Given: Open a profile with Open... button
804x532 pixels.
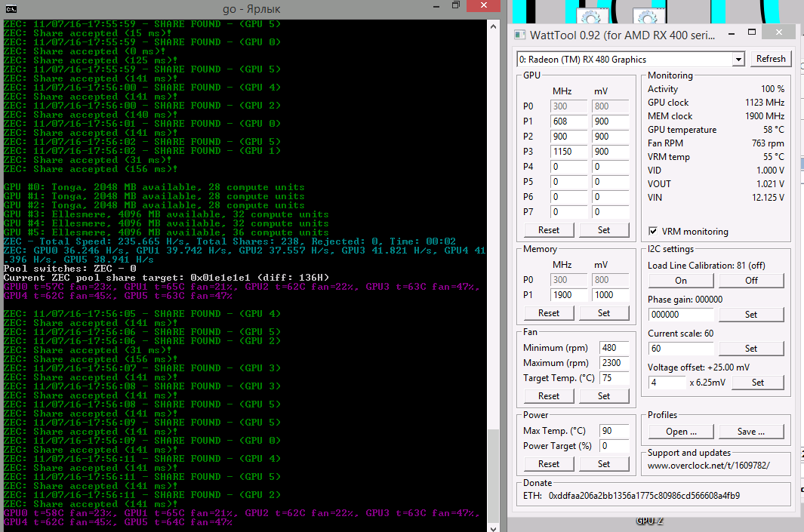Looking at the screenshot, I should coord(681,432).
